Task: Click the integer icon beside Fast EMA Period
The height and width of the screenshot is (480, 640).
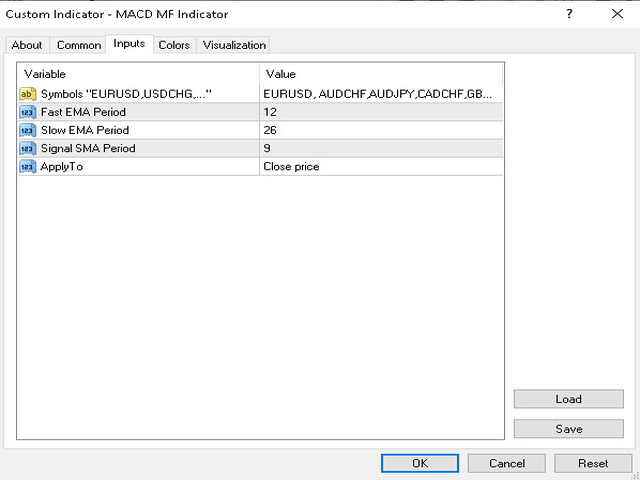Action: click(27, 112)
